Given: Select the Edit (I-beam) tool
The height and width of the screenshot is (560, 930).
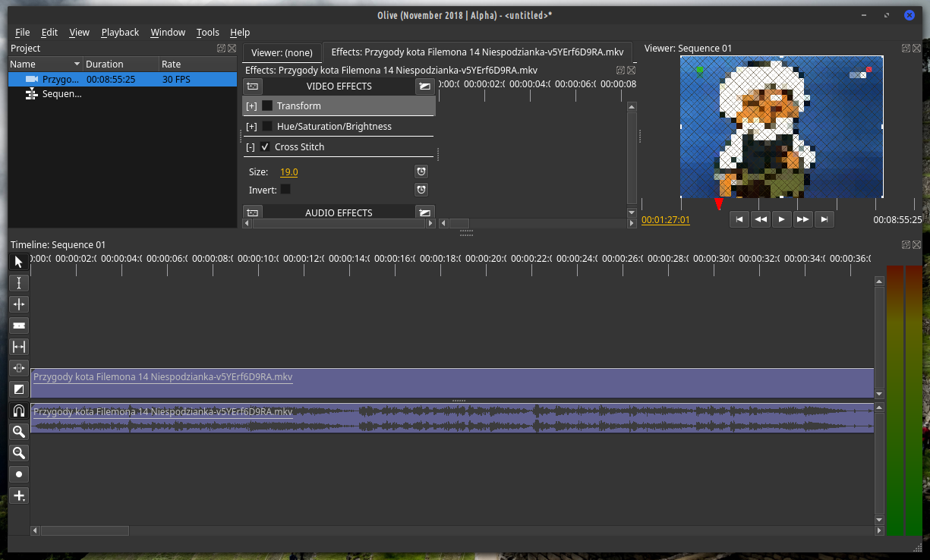Looking at the screenshot, I should [x=19, y=283].
